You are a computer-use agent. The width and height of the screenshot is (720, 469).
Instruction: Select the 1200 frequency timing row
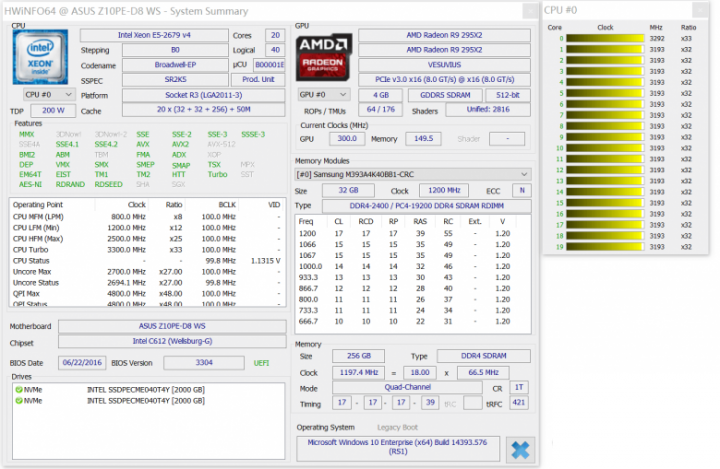[x=412, y=234]
